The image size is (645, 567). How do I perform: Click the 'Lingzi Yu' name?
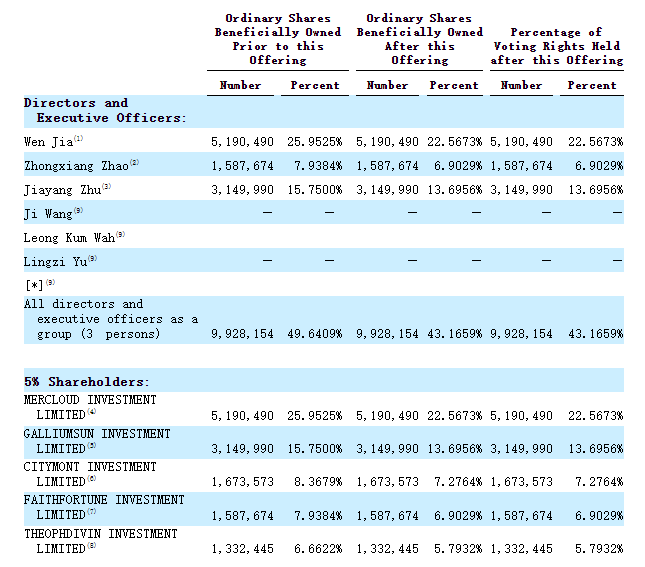tap(56, 262)
